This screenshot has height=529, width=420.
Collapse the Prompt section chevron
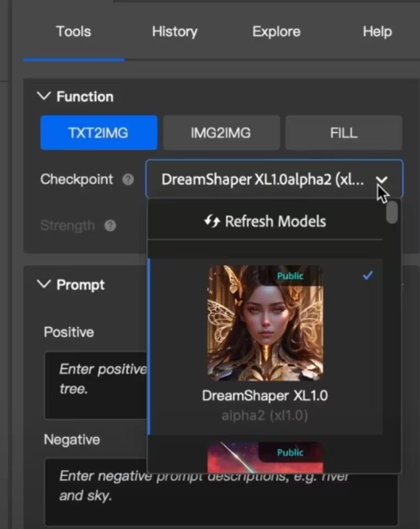44,284
